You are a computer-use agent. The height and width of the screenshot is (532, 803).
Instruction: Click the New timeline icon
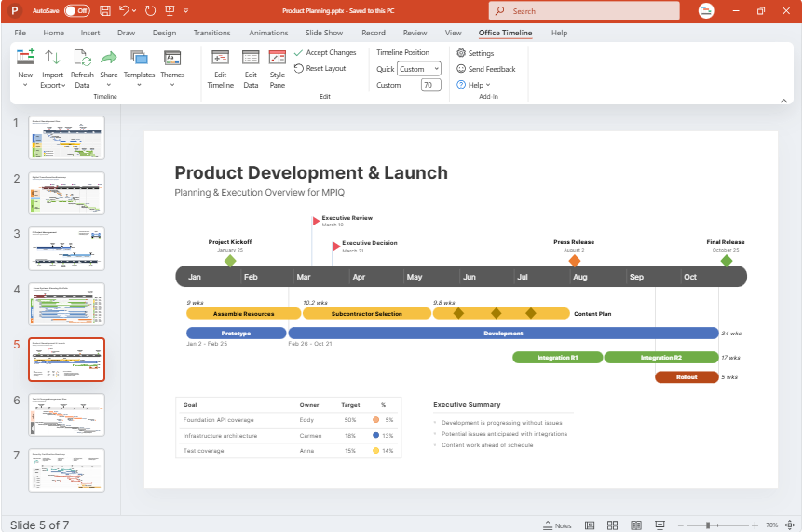click(25, 58)
